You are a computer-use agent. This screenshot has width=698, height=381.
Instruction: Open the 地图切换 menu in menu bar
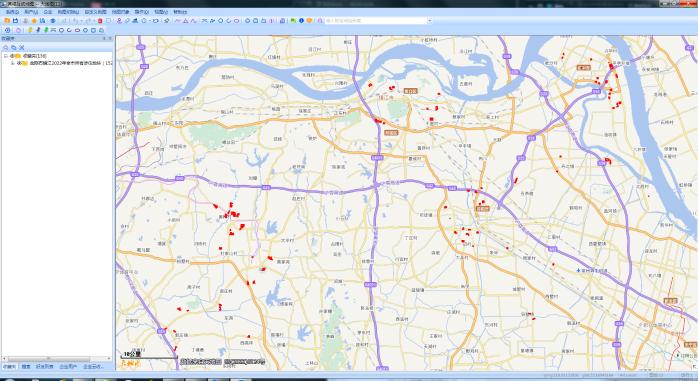[x=68, y=12]
